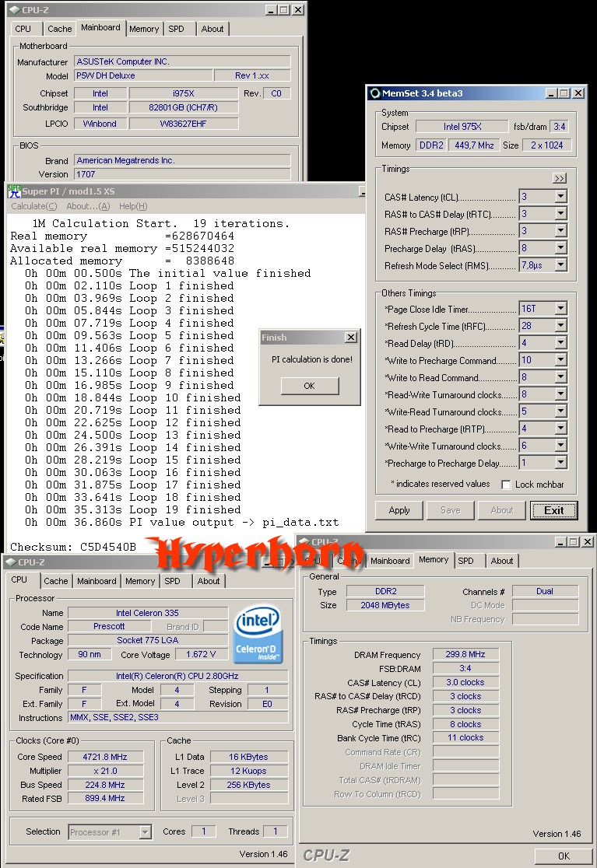Expand Write-Write Turnaround clocks dropdown
The width and height of the screenshot is (597, 868).
click(561, 446)
